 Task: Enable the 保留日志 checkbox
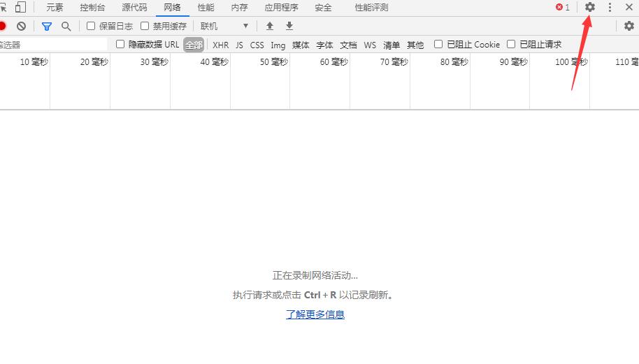[x=91, y=26]
